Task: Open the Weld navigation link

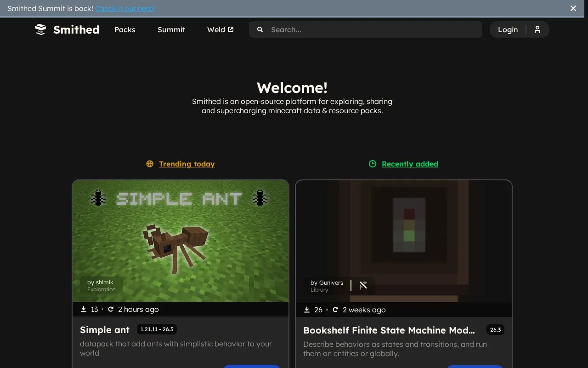Action: pyautogui.click(x=220, y=29)
